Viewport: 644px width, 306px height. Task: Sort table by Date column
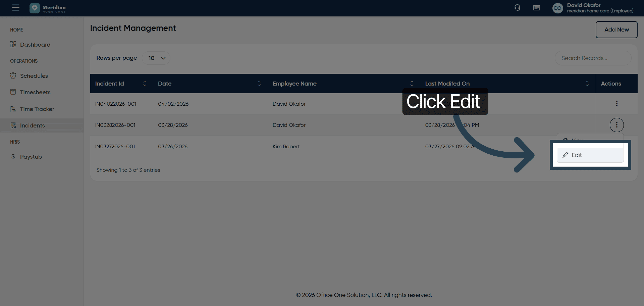click(259, 84)
